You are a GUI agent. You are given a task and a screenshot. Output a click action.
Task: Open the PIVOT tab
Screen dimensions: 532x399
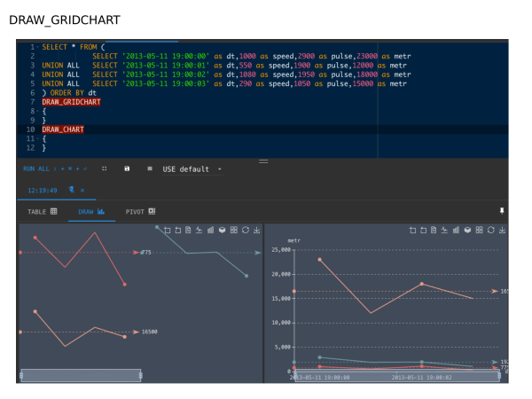point(140,212)
